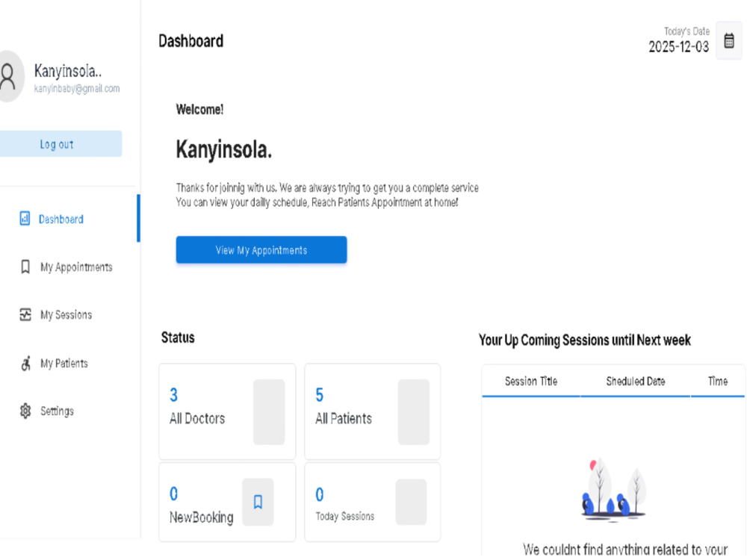Click the NewBooking count 0

coord(174,494)
